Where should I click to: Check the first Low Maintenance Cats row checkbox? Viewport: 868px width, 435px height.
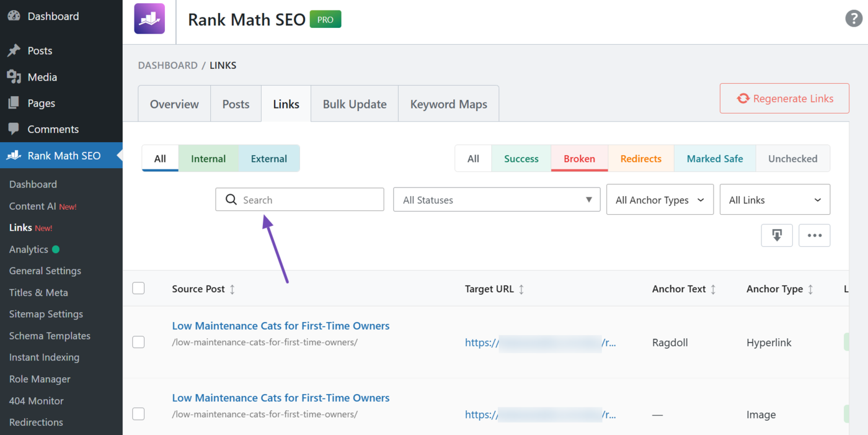point(139,342)
